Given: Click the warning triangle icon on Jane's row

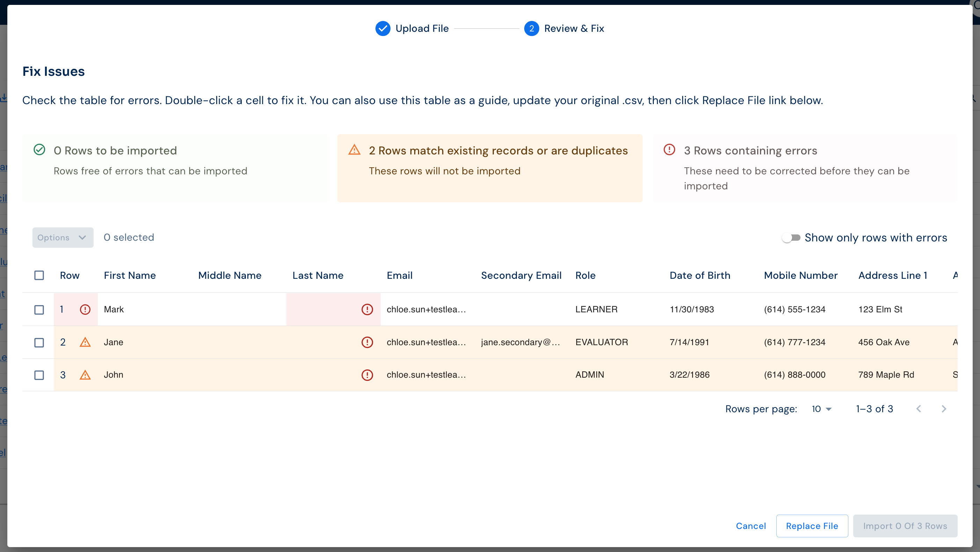Looking at the screenshot, I should pos(85,342).
